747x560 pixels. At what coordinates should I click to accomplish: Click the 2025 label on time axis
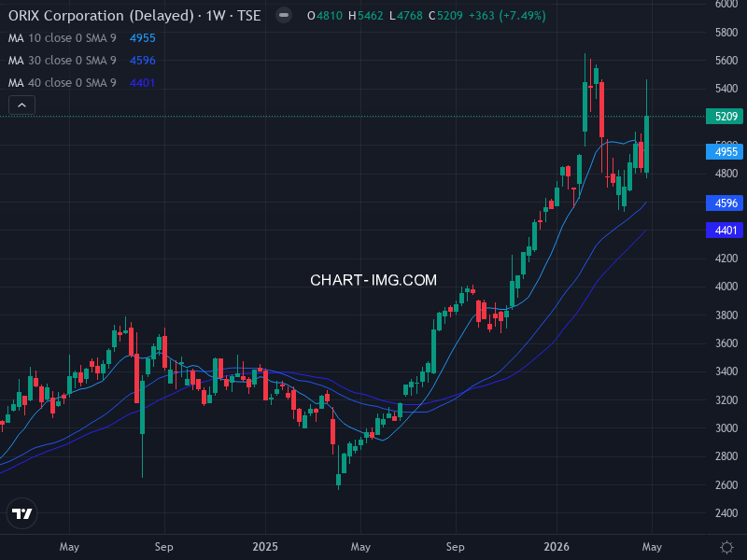click(265, 547)
